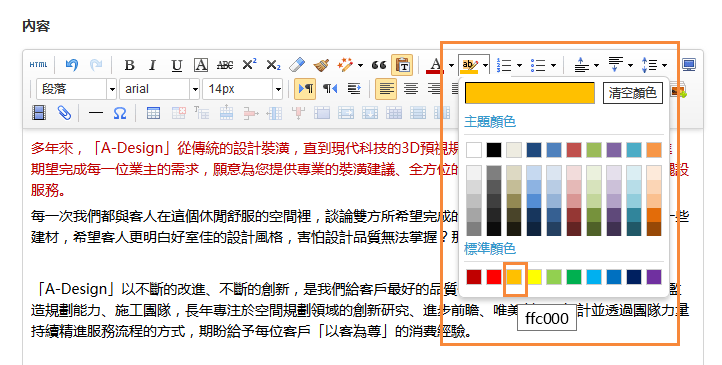The height and width of the screenshot is (365, 722).
Task: Apply font color using the red A icon
Action: 435,65
